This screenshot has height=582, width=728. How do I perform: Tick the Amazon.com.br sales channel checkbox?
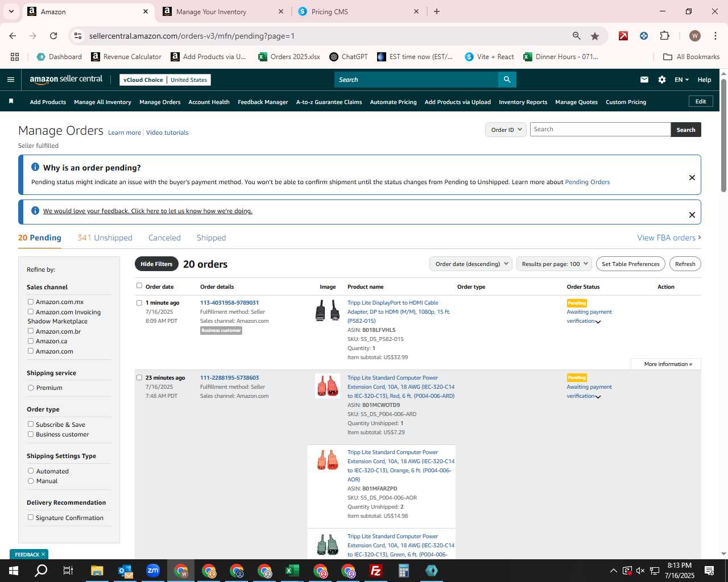point(31,331)
